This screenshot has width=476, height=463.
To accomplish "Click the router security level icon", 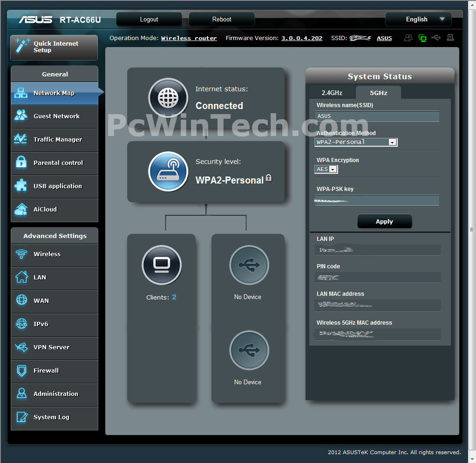I will tap(168, 171).
